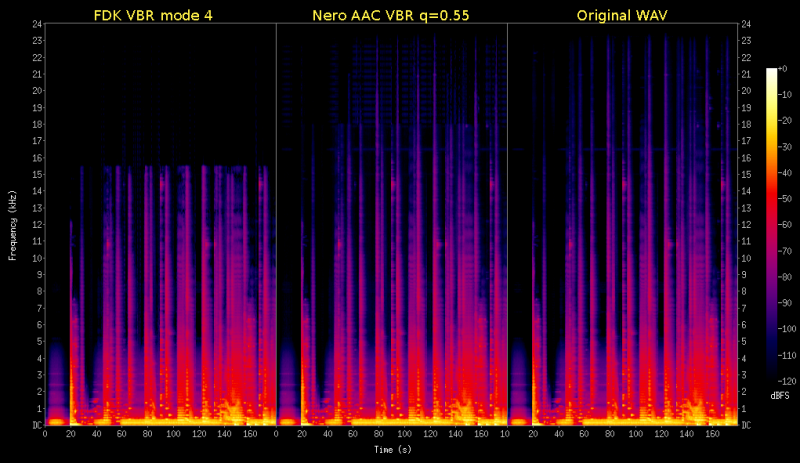Click the 16 tick on the right frequency axis
The height and width of the screenshot is (463, 800).
tap(742, 157)
